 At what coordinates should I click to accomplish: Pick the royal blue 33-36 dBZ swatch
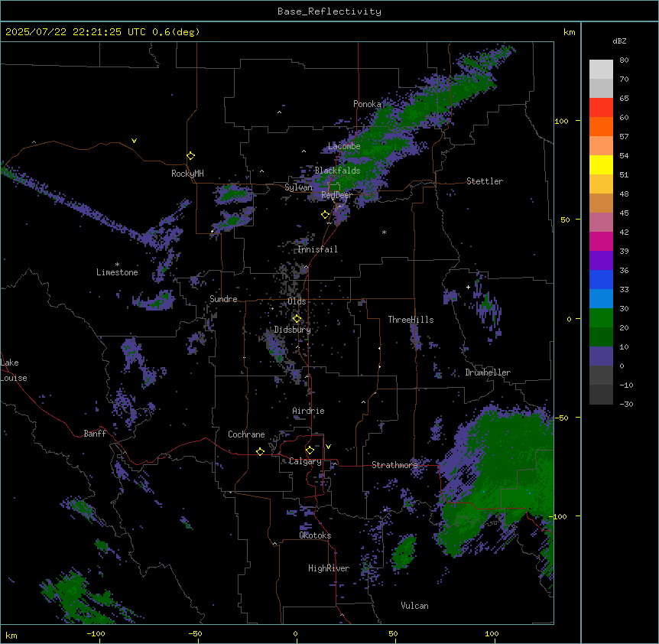[x=601, y=279]
